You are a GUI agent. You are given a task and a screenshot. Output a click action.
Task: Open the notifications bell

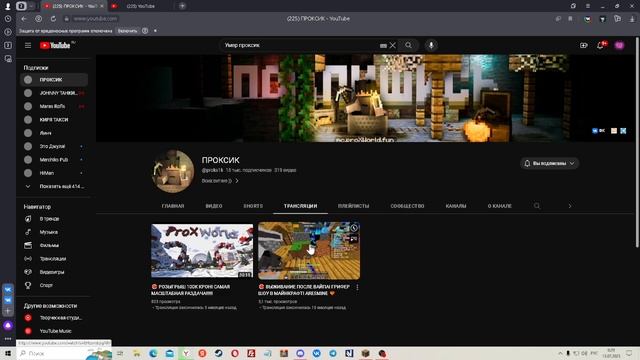click(x=600, y=45)
